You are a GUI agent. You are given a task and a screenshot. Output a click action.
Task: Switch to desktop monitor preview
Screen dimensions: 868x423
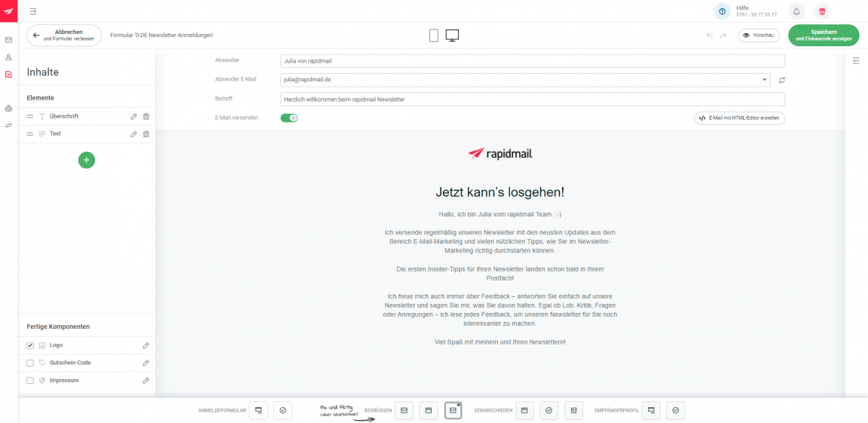pos(452,35)
